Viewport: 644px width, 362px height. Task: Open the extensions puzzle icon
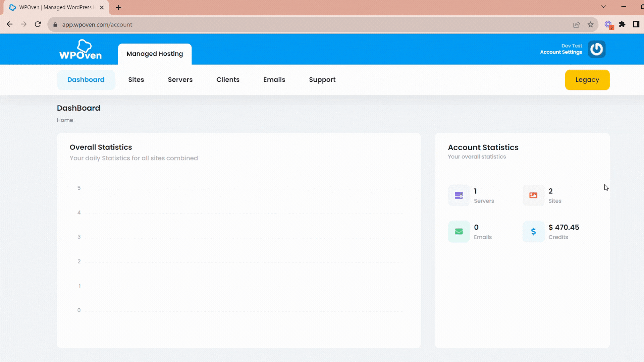(x=622, y=24)
